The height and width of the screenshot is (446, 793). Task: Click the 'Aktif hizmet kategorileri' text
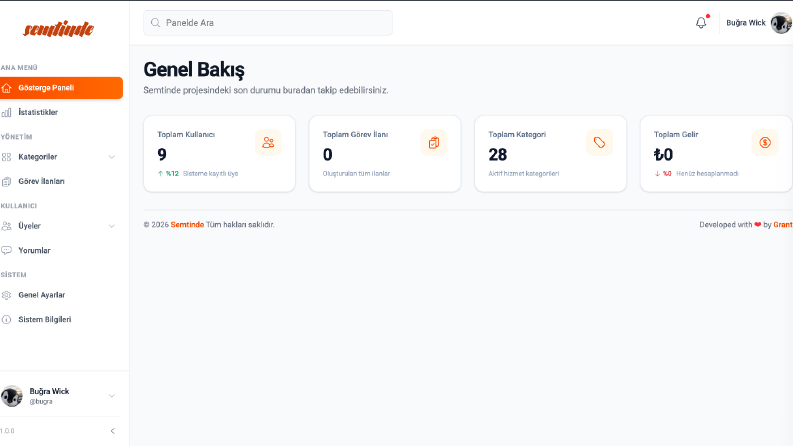523,173
